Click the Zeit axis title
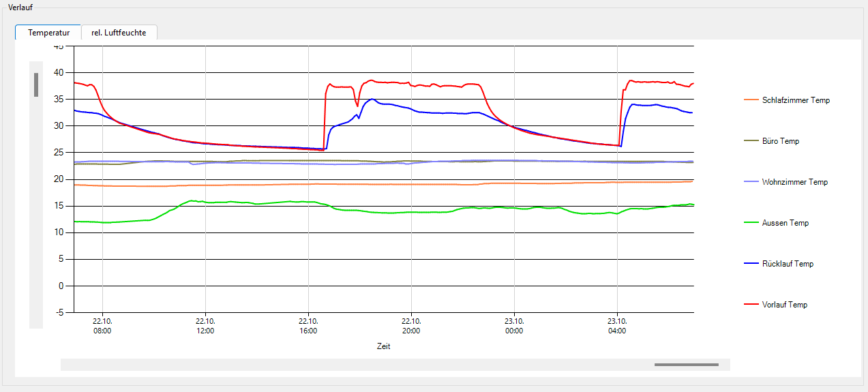The image size is (868, 392). pos(384,346)
